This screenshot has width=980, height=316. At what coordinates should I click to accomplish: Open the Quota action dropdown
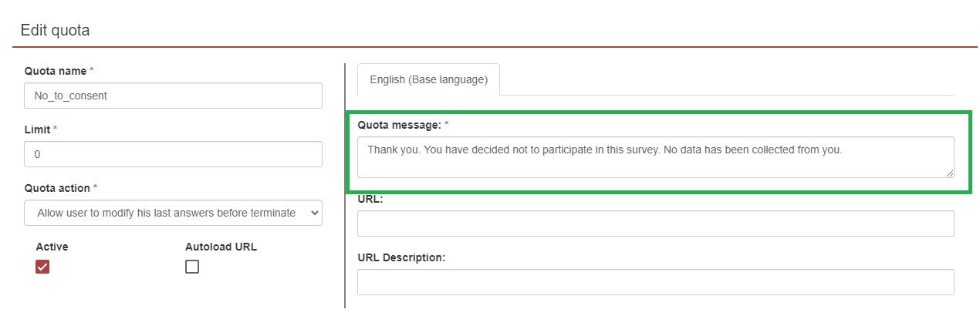[x=173, y=213]
